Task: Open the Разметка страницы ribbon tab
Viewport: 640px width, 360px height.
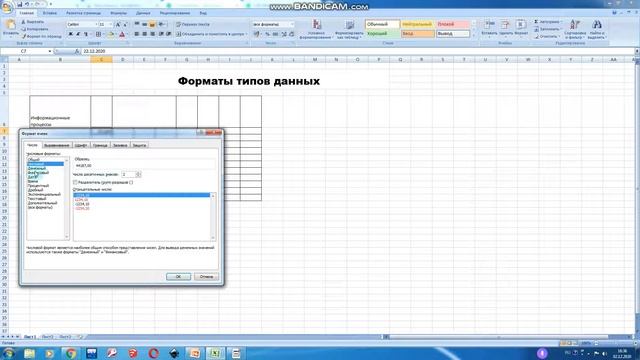Action: coord(83,13)
